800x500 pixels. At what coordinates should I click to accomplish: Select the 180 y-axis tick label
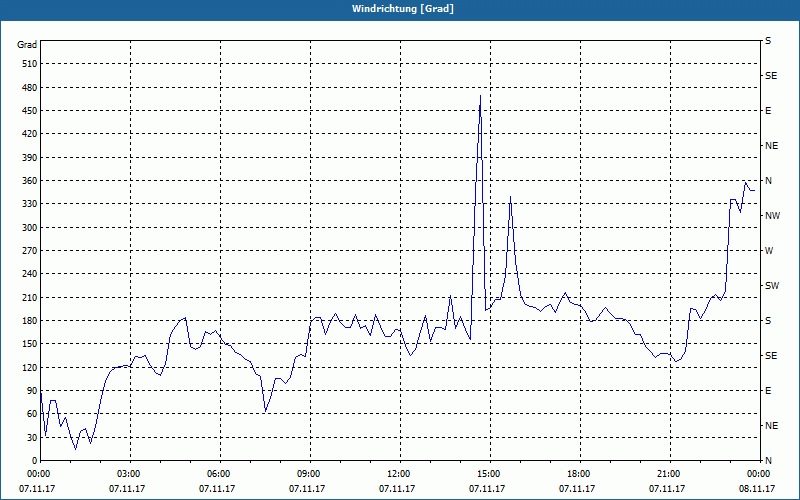click(x=31, y=321)
